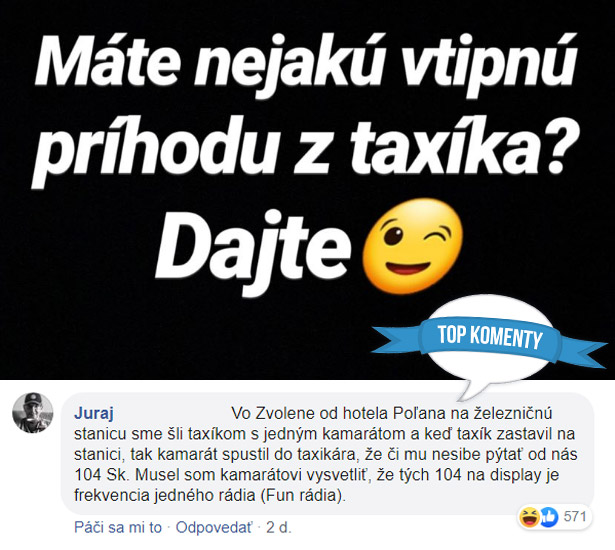The height and width of the screenshot is (550, 615).
Task: Open the 2 d. comment timestamp
Action: (279, 527)
